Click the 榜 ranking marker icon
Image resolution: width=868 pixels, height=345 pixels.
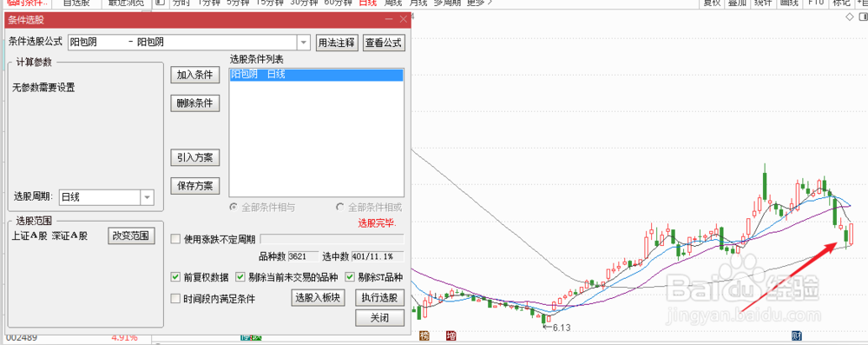424,335
